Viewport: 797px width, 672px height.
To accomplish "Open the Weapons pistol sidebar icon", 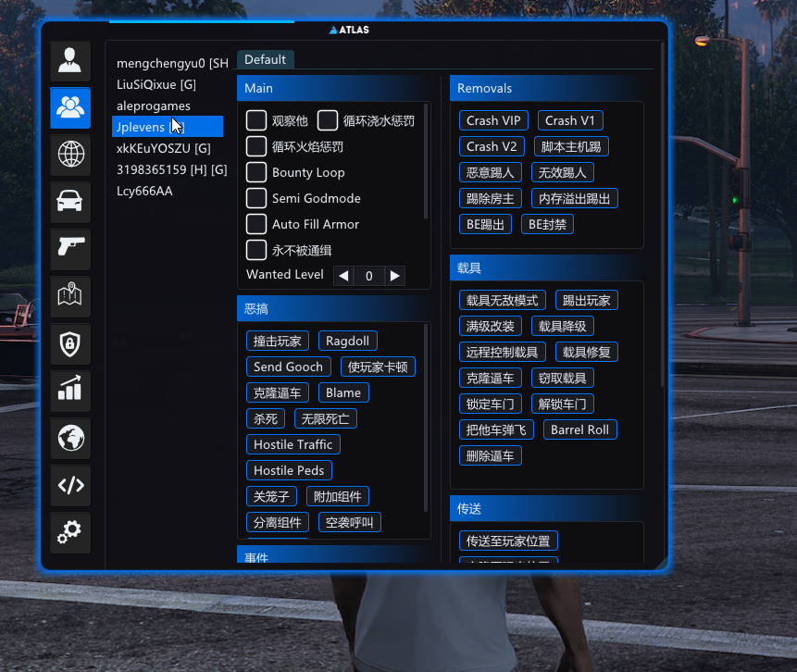I will click(70, 249).
